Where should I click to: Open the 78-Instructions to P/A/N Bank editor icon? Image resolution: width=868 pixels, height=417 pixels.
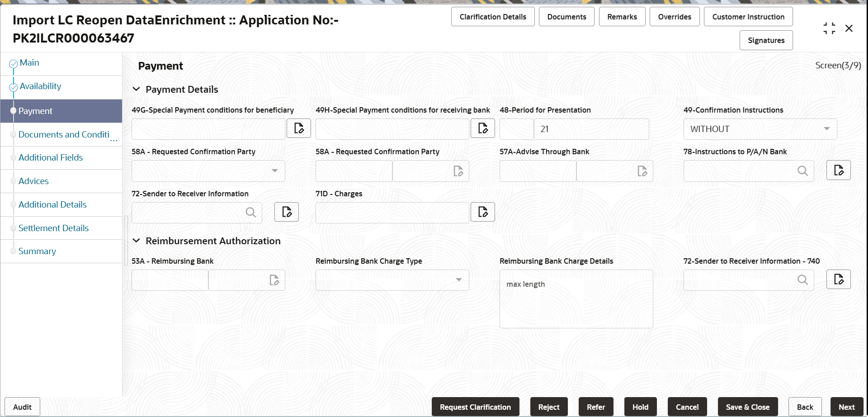pos(838,170)
